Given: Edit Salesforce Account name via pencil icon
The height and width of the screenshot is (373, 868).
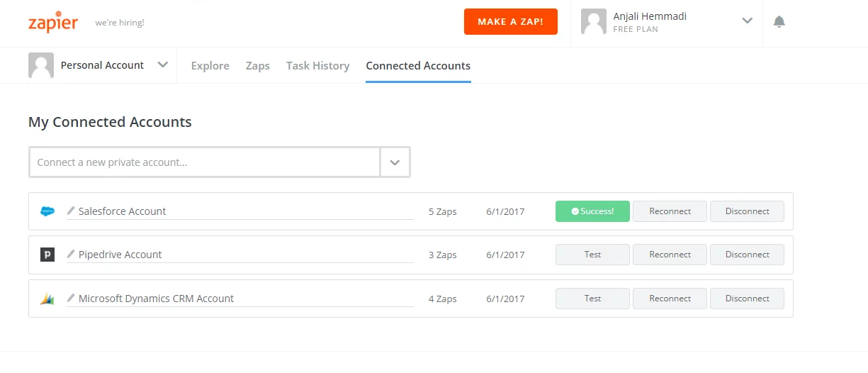Looking at the screenshot, I should pos(71,211).
